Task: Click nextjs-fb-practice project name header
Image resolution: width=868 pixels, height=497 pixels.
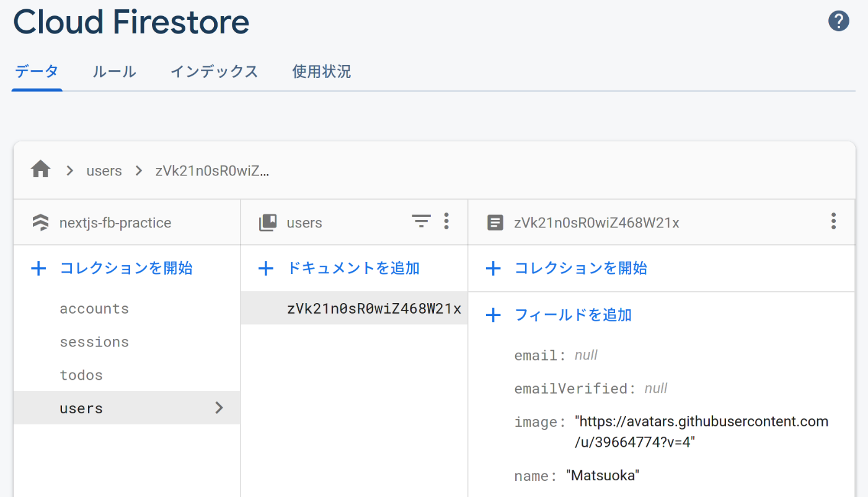Action: (x=115, y=222)
